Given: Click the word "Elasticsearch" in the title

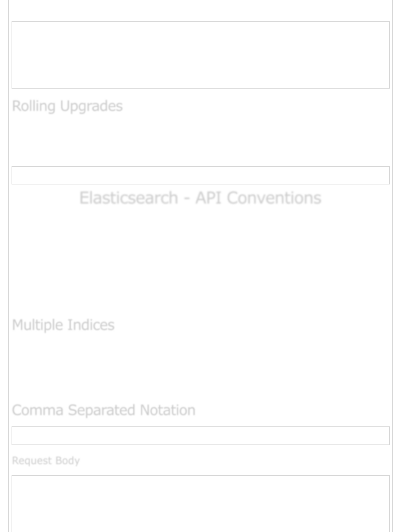Looking at the screenshot, I should pos(129,198).
